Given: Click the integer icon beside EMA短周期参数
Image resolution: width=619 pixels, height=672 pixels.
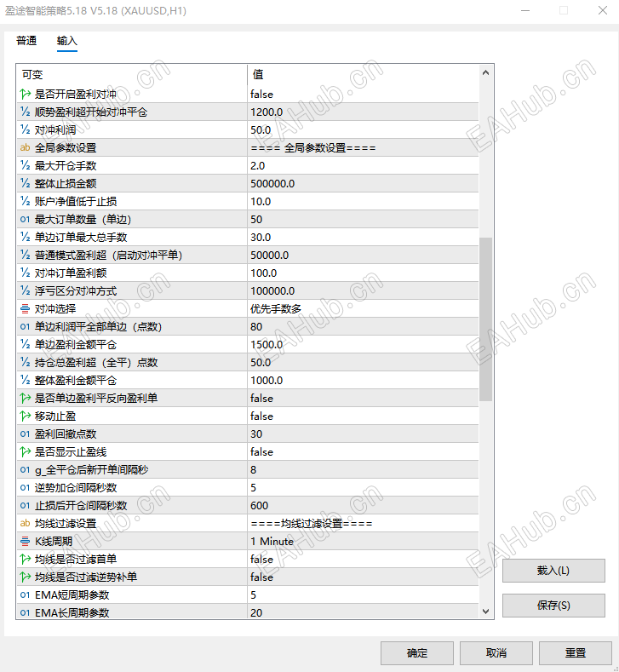Looking at the screenshot, I should pyautogui.click(x=26, y=594).
